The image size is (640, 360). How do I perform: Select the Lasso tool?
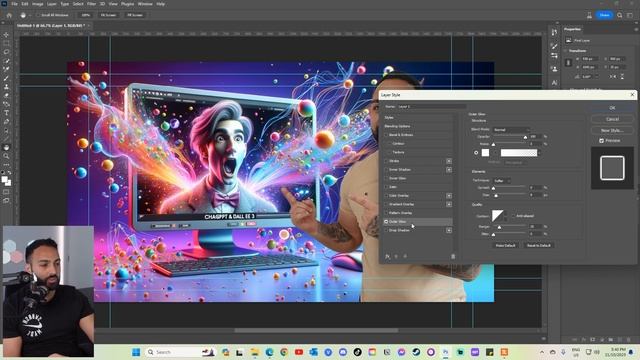(x=6, y=52)
